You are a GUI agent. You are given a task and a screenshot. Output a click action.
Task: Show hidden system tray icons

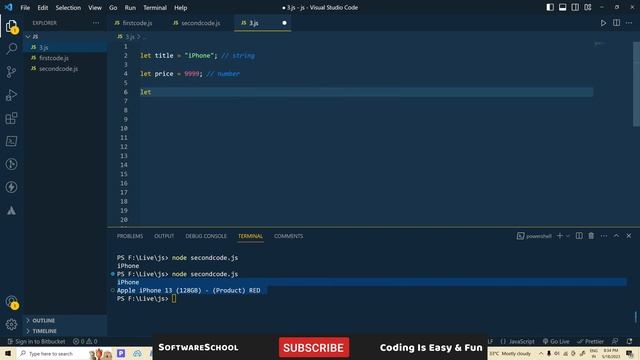[x=541, y=353]
